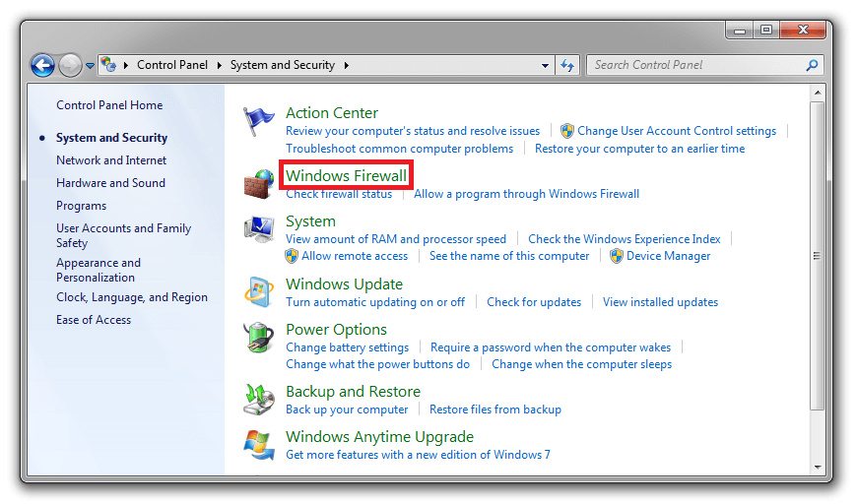Click the Forward navigation arrow button
Image resolution: width=857 pixels, height=504 pixels.
(70, 66)
